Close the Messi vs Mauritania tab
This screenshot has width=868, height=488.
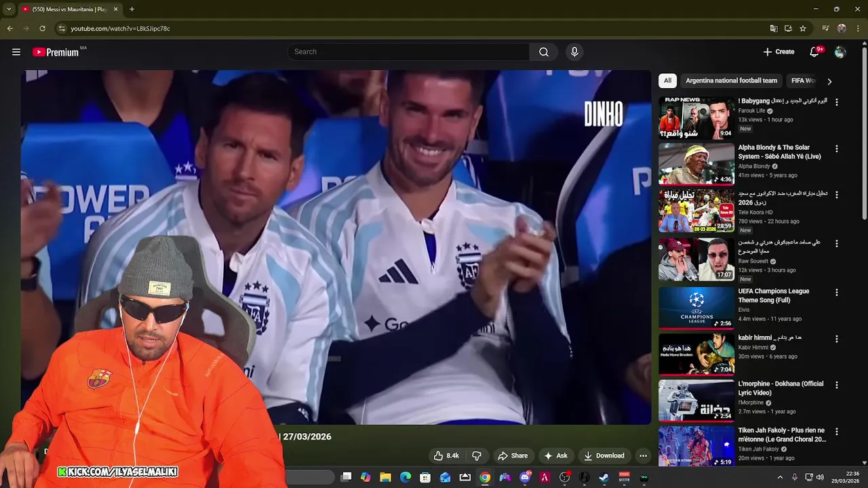tap(115, 9)
